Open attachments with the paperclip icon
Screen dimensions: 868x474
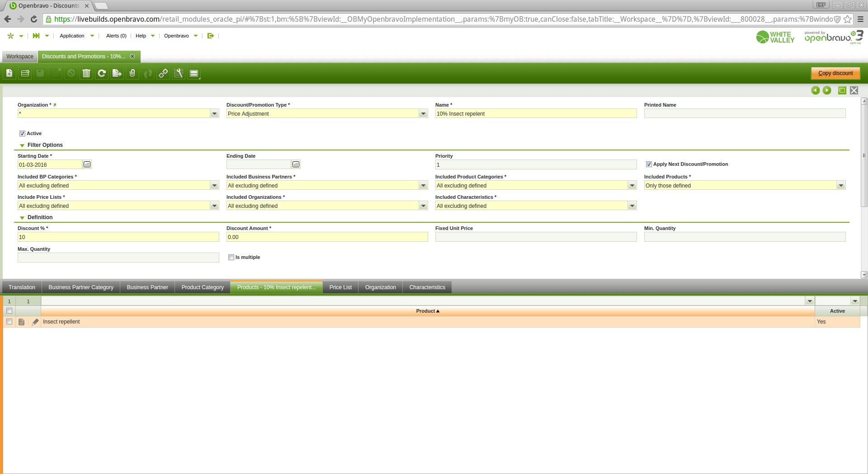(x=132, y=73)
